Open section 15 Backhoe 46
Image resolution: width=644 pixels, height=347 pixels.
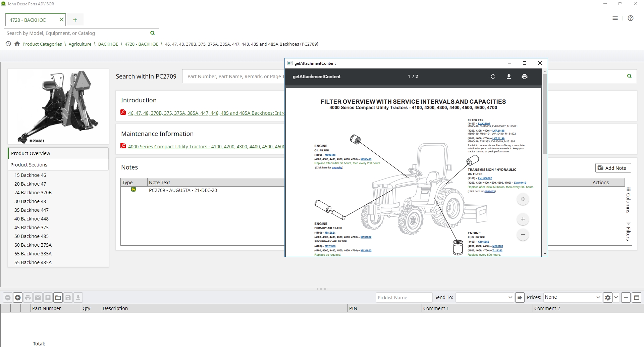pos(30,175)
